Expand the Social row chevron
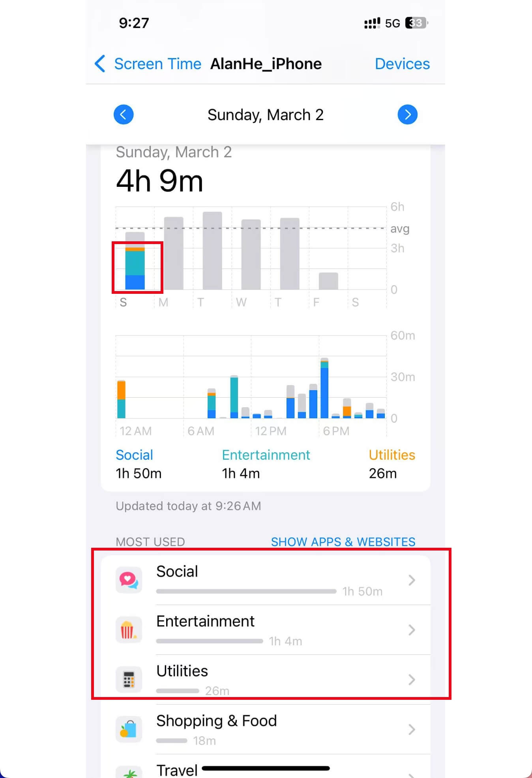The image size is (532, 778). (412, 580)
